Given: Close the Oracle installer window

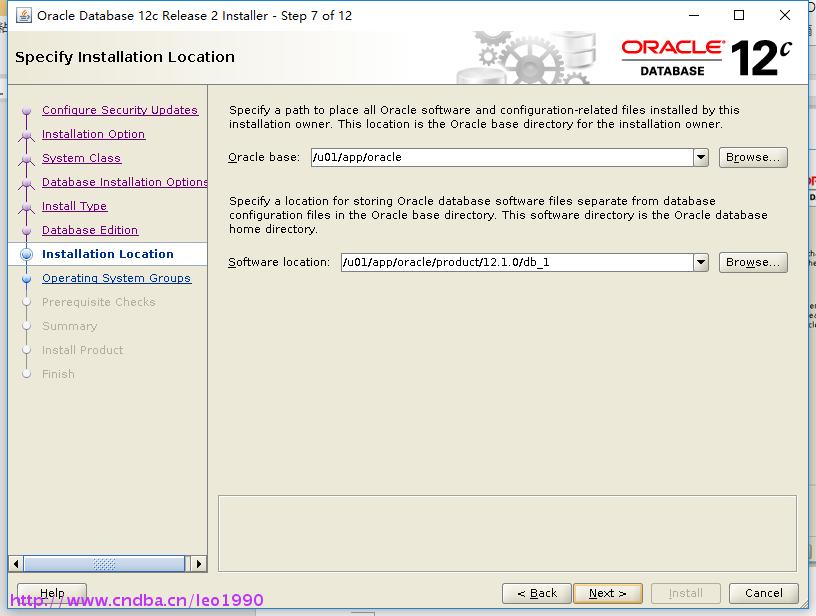Looking at the screenshot, I should tap(785, 16).
